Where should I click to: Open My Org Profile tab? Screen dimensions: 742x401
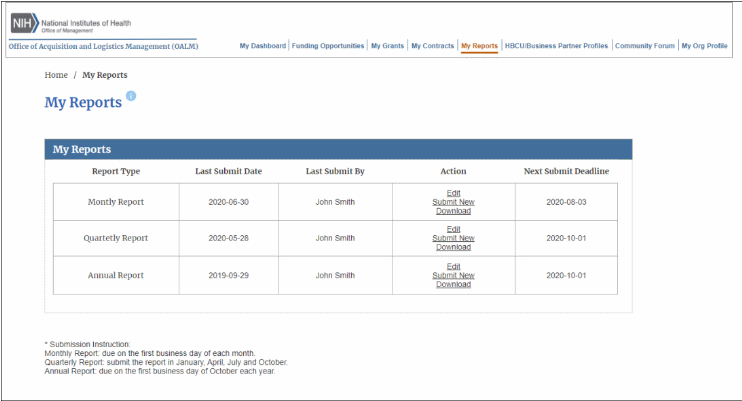[x=705, y=46]
